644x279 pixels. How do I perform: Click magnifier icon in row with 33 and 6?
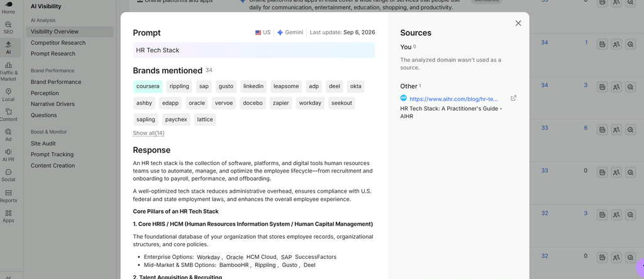[630, 130]
